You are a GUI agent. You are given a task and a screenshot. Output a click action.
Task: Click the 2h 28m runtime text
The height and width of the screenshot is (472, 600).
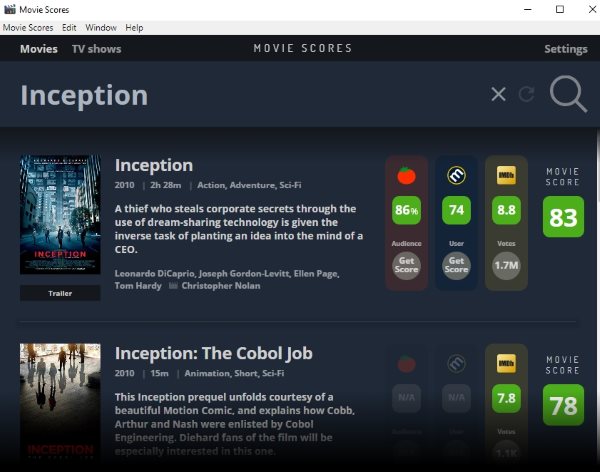point(165,185)
